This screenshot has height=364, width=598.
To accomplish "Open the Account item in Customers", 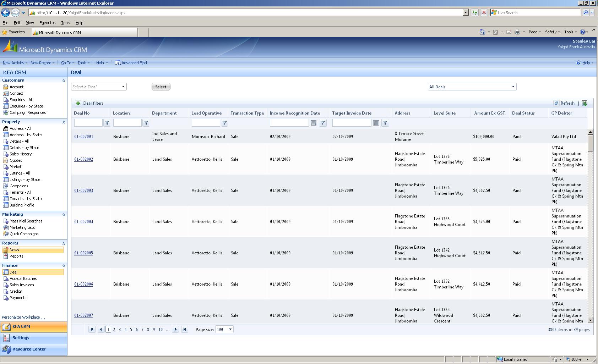I will tap(17, 87).
